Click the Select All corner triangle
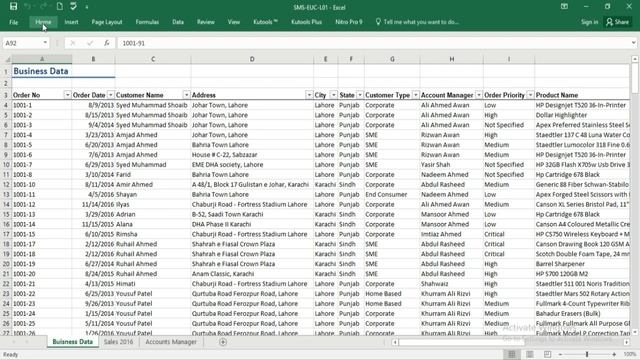This screenshot has height=360, width=640. [7, 59]
